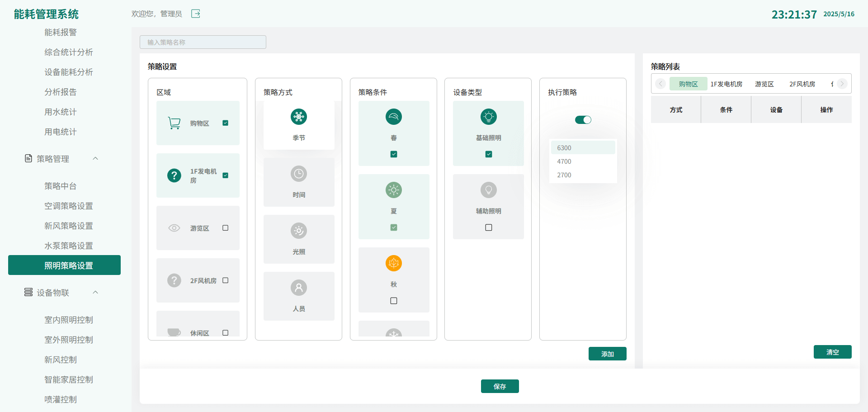Choose the 人员 person strategy icon
The height and width of the screenshot is (412, 868).
tap(299, 288)
